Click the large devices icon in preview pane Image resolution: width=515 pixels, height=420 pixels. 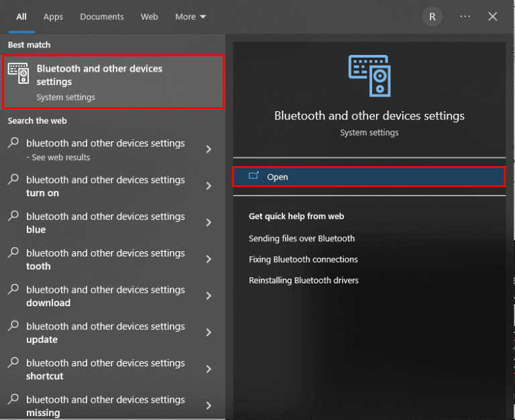point(369,76)
